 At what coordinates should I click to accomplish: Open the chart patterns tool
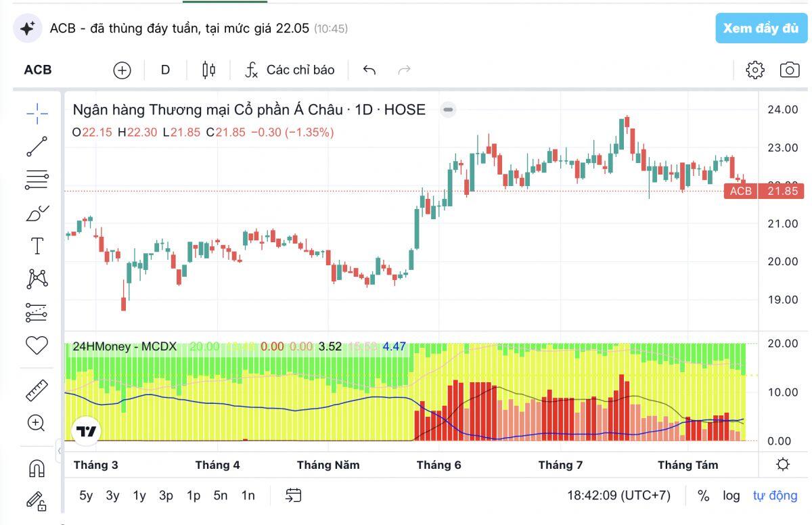(37, 279)
